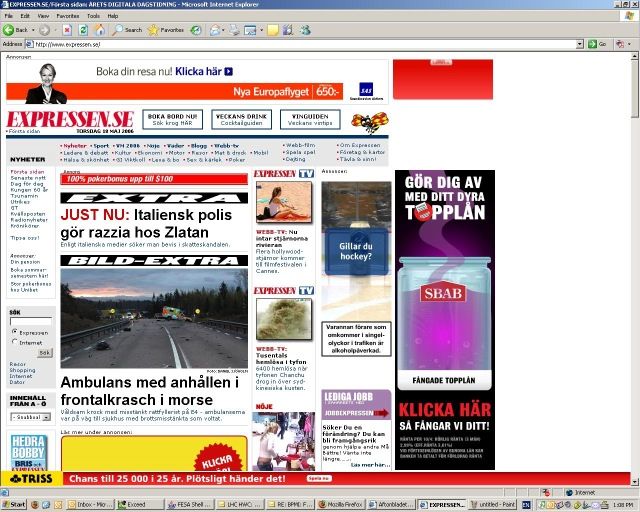Click the Sök search button
This screenshot has height=512, width=640.
[44, 352]
